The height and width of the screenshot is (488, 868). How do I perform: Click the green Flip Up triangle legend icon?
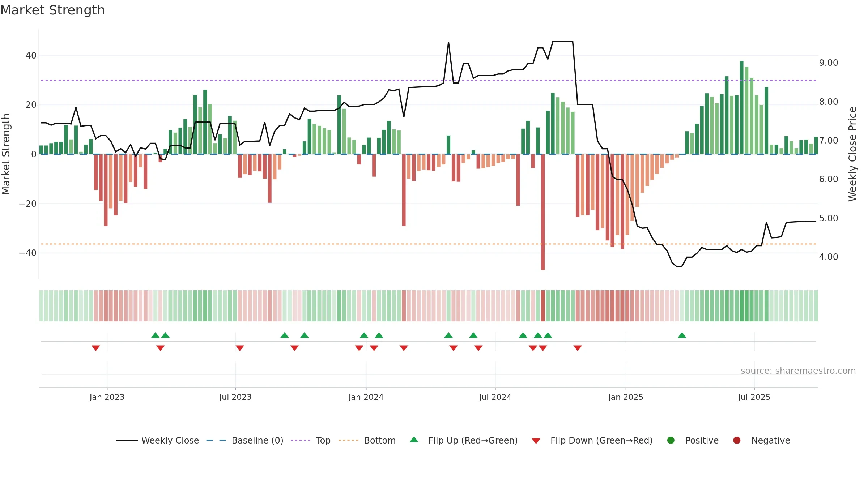[x=414, y=440]
